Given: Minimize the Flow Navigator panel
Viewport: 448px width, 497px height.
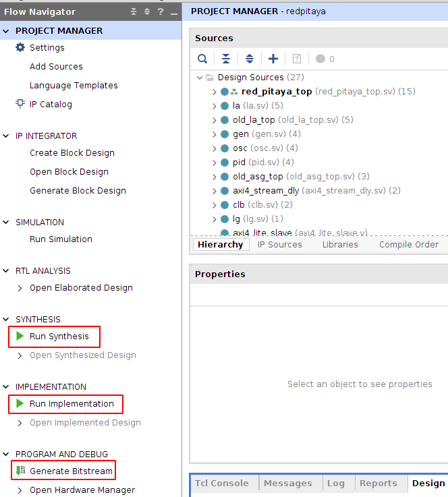Looking at the screenshot, I should (x=174, y=13).
